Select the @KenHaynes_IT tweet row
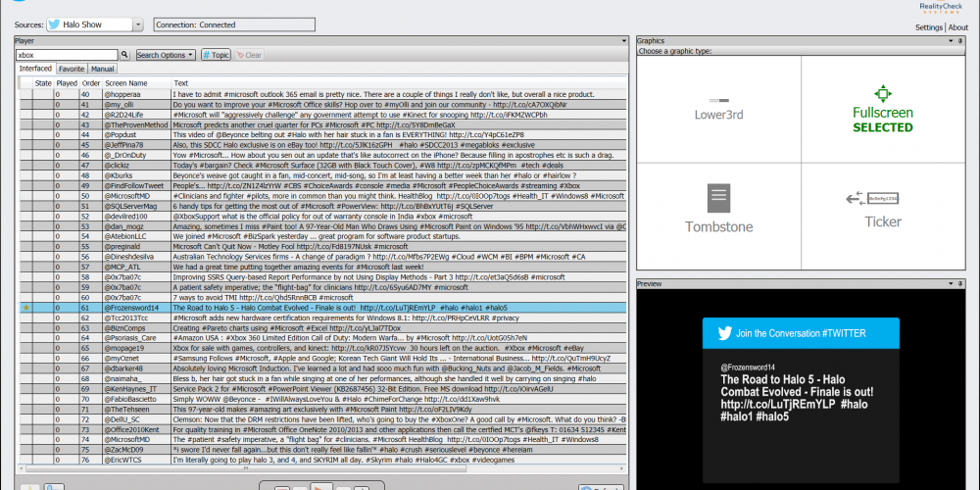The height and width of the screenshot is (490, 980). point(323,388)
